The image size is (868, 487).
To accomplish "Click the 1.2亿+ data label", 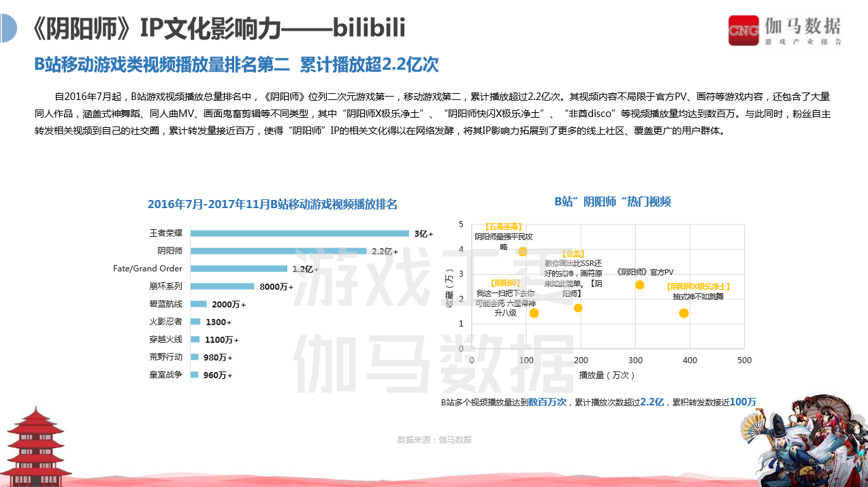I will pos(306,269).
